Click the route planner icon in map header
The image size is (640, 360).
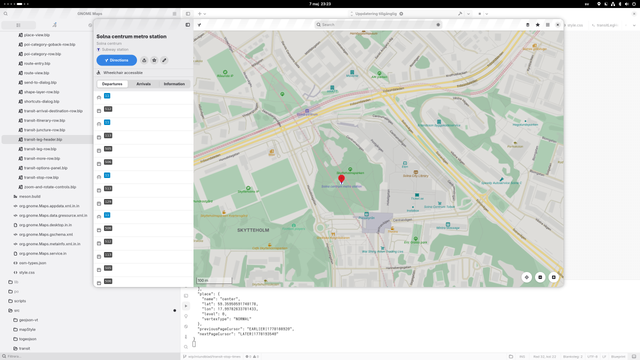(200, 25)
